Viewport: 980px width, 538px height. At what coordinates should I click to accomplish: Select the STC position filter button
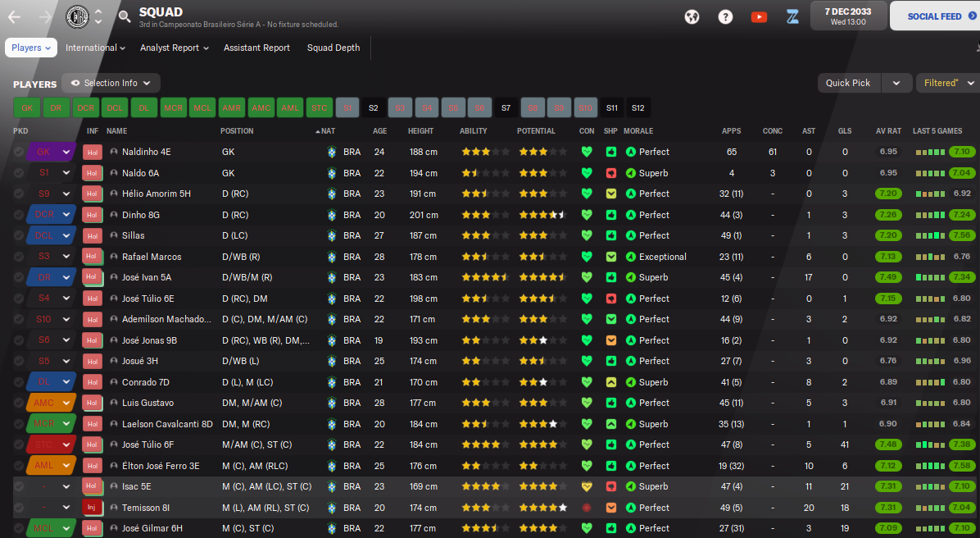pyautogui.click(x=320, y=107)
